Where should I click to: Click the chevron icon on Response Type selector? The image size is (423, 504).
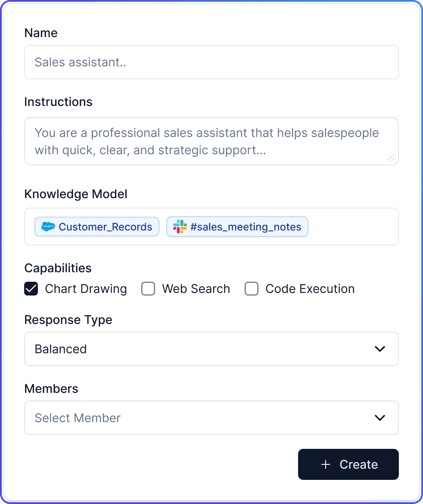point(380,349)
